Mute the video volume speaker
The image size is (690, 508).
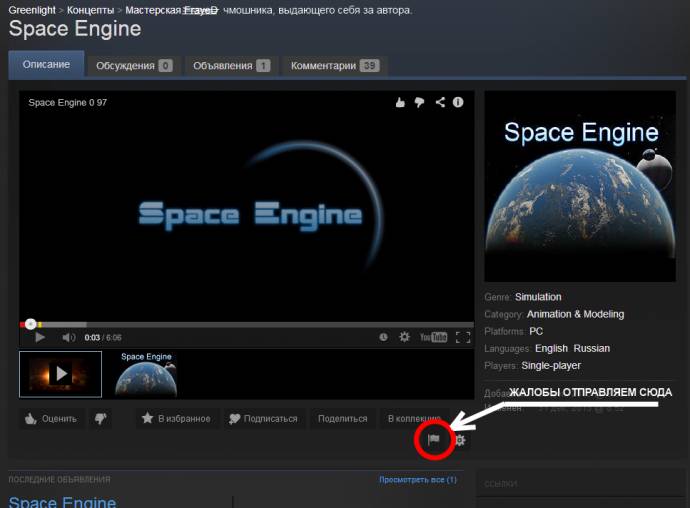pos(69,337)
